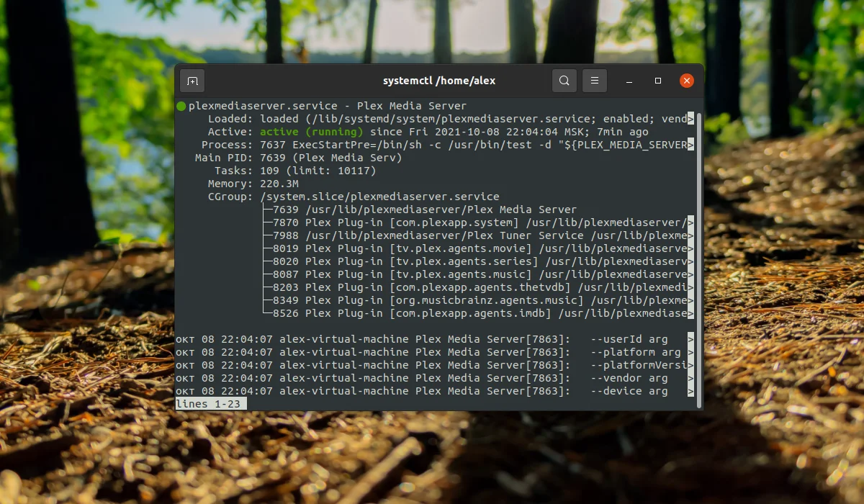Click the 'Main PID: 7639' line
Image resolution: width=864 pixels, height=504 pixels.
click(299, 158)
